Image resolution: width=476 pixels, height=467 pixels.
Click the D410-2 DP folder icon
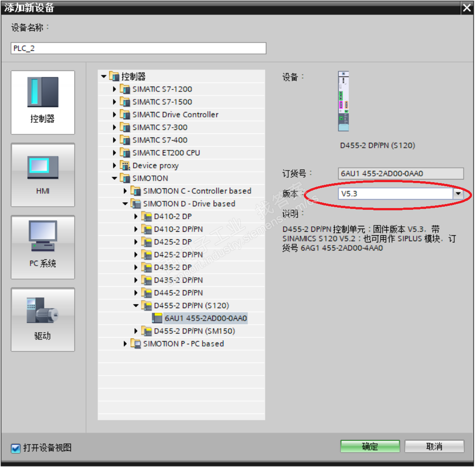[147, 217]
